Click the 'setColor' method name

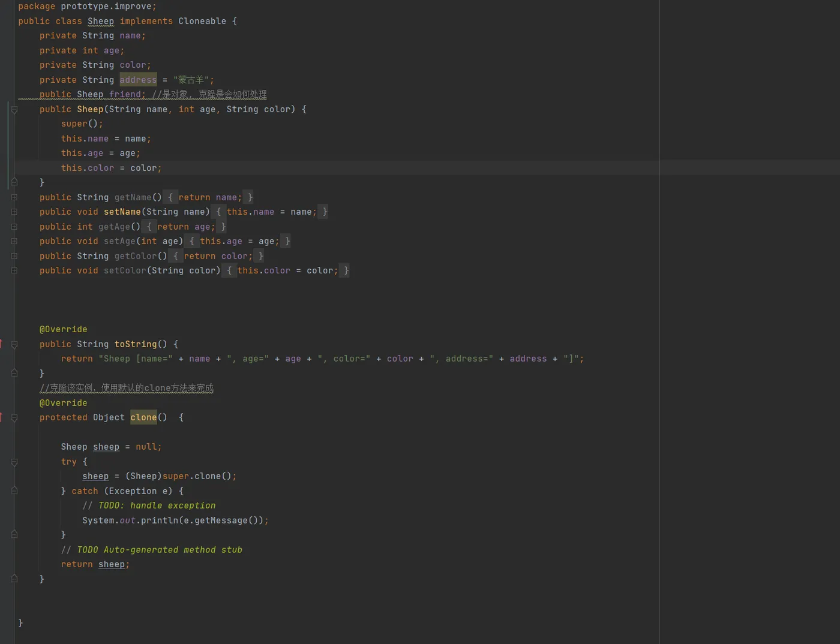pyautogui.click(x=125, y=270)
